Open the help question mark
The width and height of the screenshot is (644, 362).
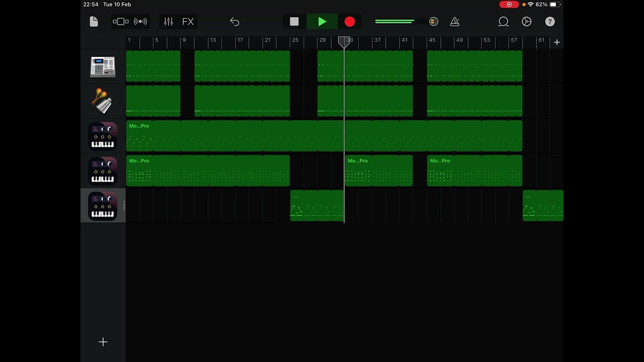click(x=550, y=22)
